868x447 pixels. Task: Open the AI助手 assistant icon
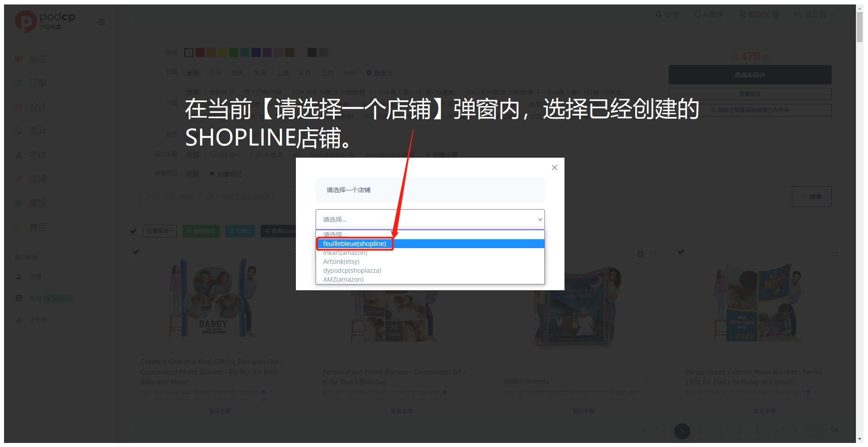(697, 14)
